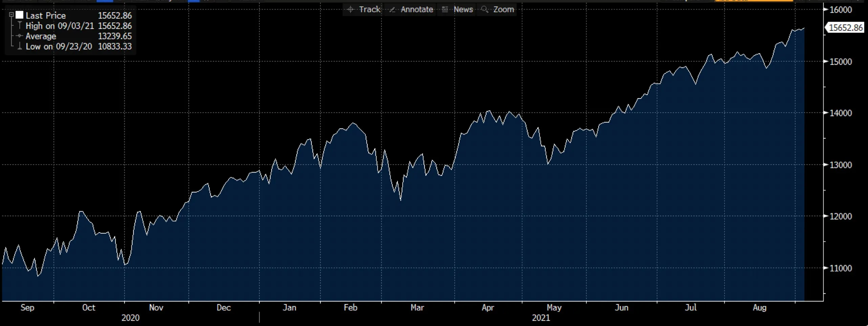
Task: Click the blue highlighted toolbar button at top
Action: [x=105, y=1]
